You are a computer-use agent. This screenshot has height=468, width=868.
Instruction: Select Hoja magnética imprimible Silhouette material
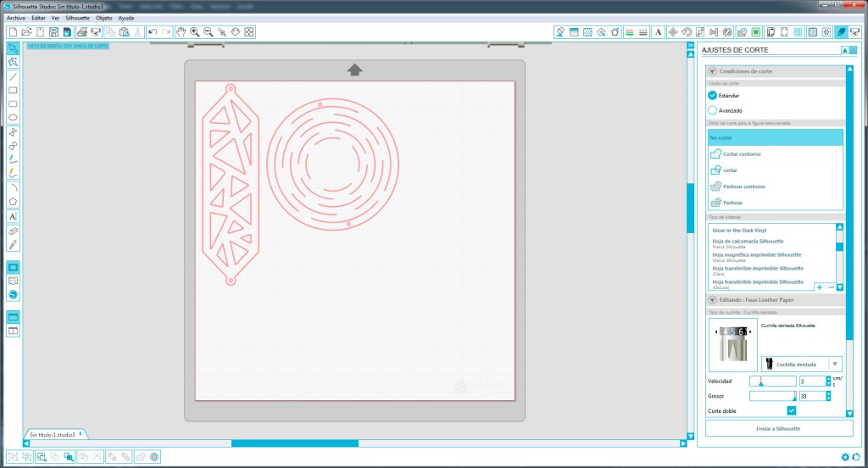coord(757,254)
